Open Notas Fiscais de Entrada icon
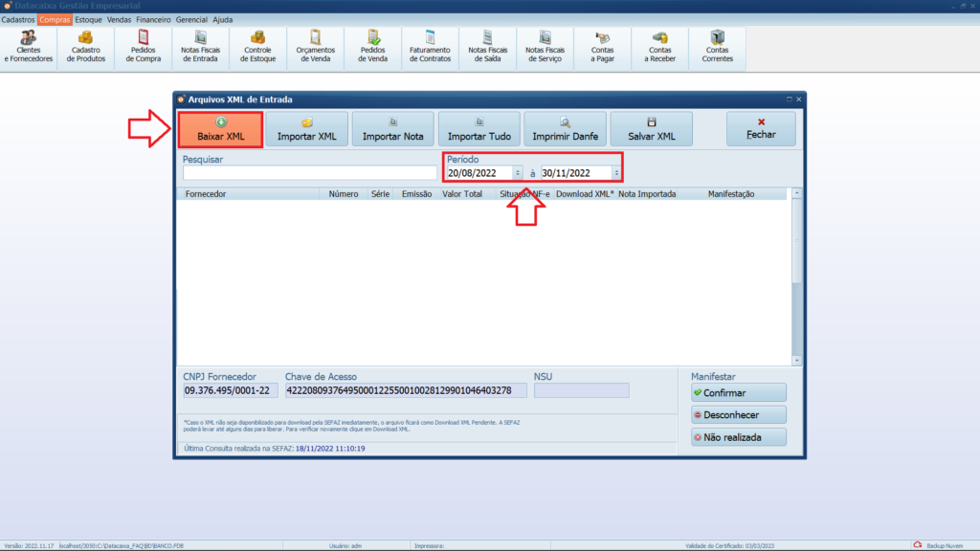Viewport: 980px width, 551px height. click(201, 47)
